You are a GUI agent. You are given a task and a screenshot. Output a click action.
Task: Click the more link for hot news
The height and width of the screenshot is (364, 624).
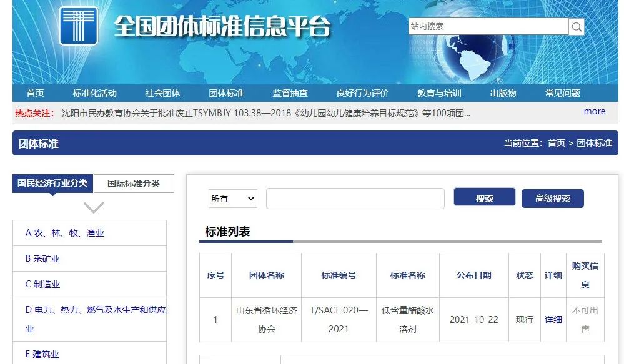tap(595, 111)
